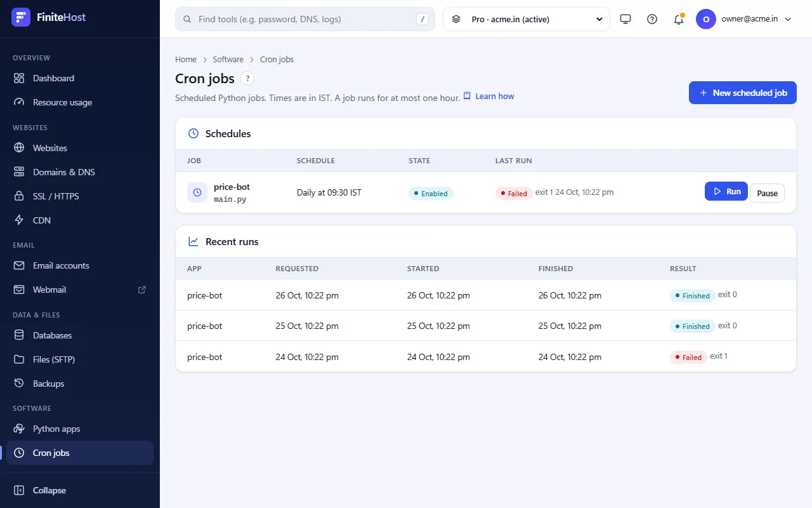Viewport: 812px width, 508px height.
Task: Run the price-bot job
Action: tap(726, 191)
